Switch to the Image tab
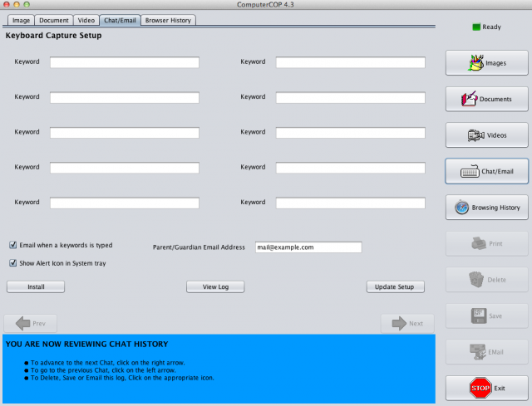Screen dimensions: 532x406 [21, 20]
